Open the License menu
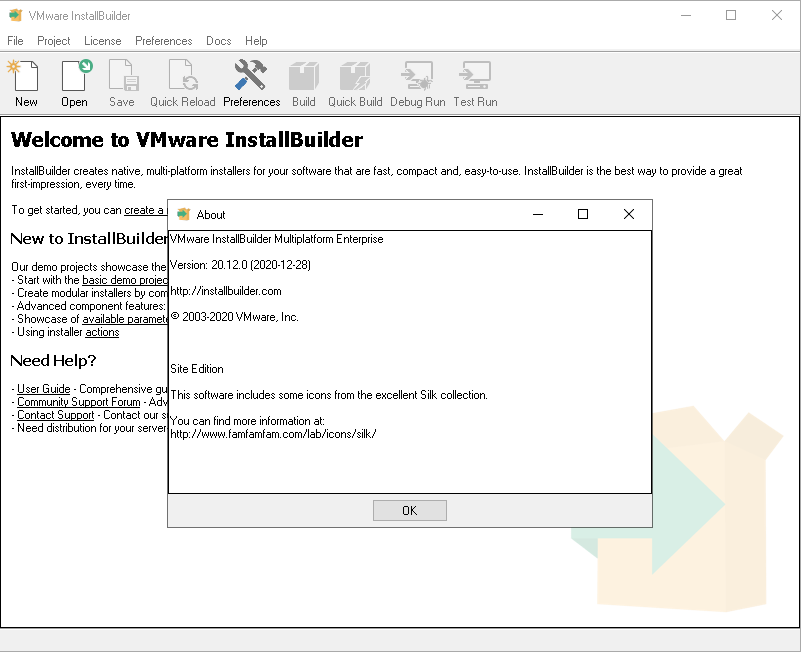Image resolution: width=802 pixels, height=652 pixels. pos(102,41)
